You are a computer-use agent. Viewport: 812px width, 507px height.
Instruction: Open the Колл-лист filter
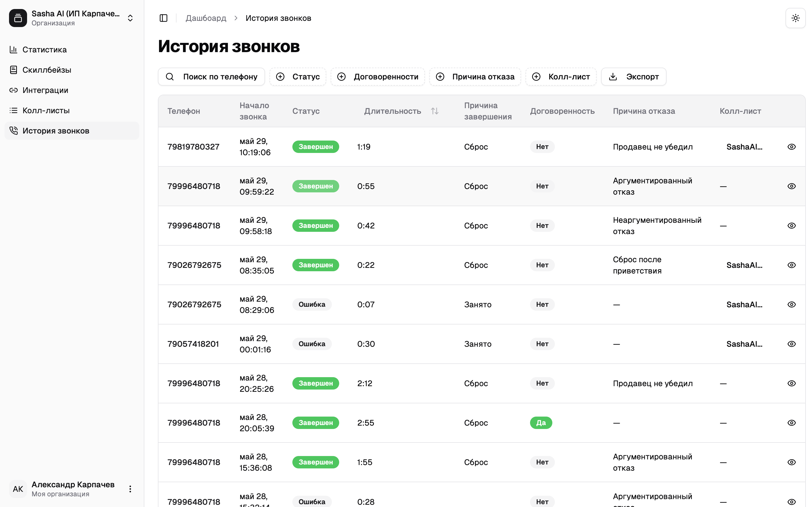point(561,77)
